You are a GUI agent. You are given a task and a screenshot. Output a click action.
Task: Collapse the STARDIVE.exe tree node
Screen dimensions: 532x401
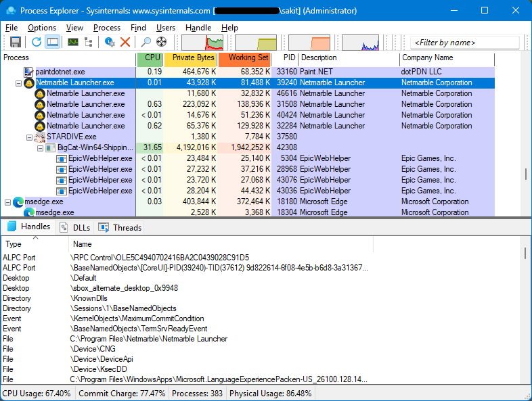(x=30, y=137)
